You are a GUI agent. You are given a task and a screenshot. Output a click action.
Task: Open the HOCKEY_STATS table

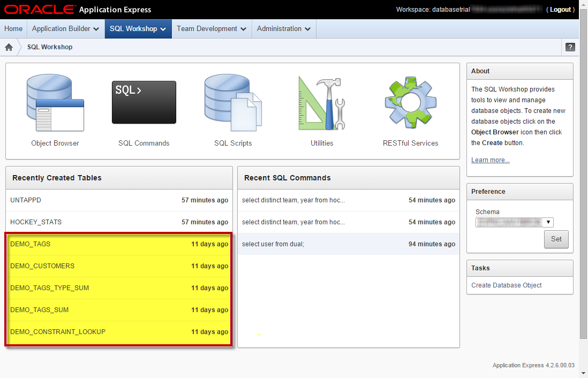click(x=119, y=222)
